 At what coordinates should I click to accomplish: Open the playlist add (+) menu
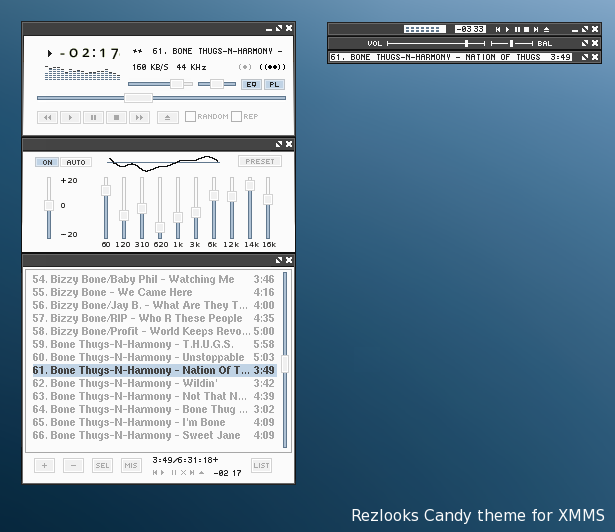pos(44,466)
